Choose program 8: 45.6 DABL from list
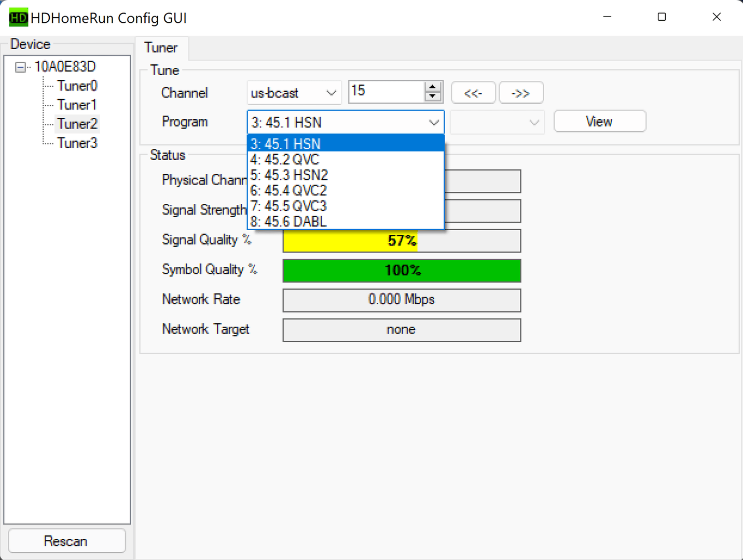The height and width of the screenshot is (560, 743). (x=346, y=221)
